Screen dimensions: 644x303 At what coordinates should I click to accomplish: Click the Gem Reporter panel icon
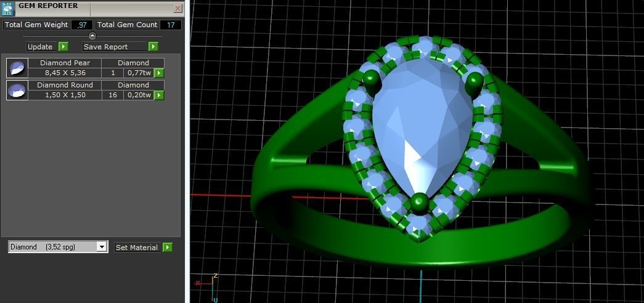(8, 9)
